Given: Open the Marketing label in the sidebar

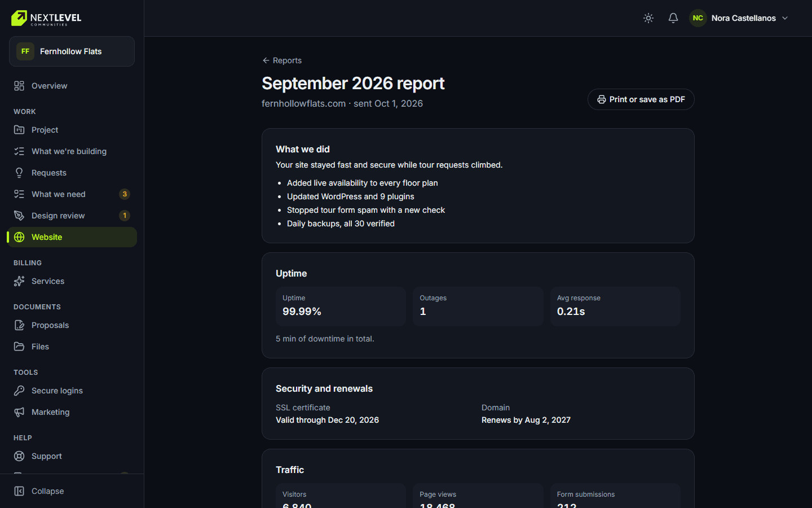Looking at the screenshot, I should (x=51, y=412).
